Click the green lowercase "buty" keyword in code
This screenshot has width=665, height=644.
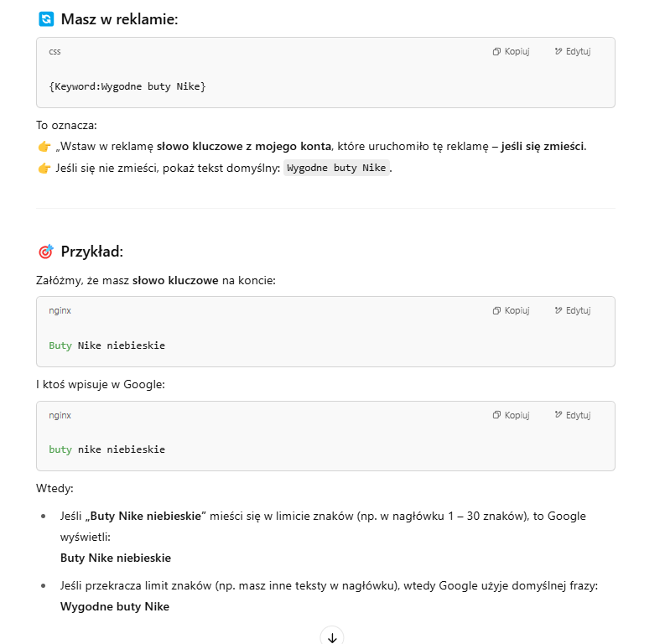coord(60,449)
